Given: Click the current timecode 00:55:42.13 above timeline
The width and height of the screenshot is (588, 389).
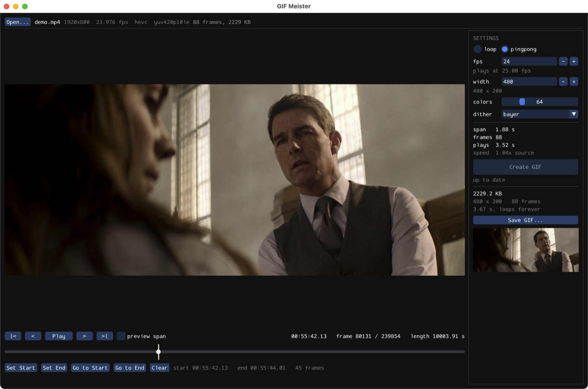Looking at the screenshot, I should click(309, 336).
